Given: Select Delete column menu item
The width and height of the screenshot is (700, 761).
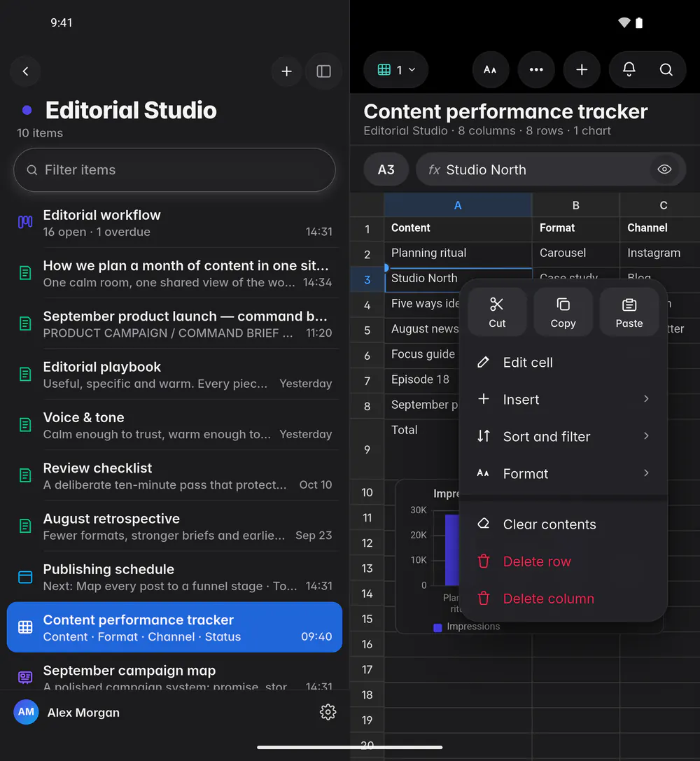Looking at the screenshot, I should [x=563, y=599].
